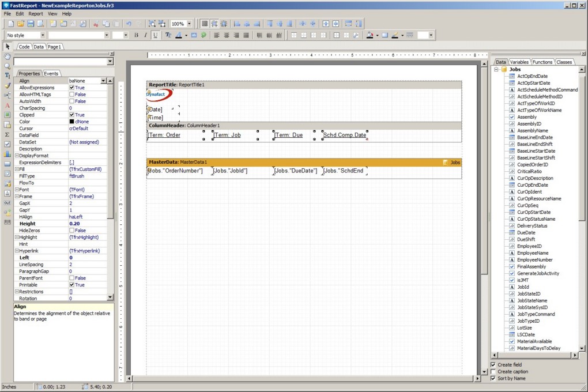Select the OLE object tool
This screenshot has height=392, width=588.
click(x=7, y=203)
